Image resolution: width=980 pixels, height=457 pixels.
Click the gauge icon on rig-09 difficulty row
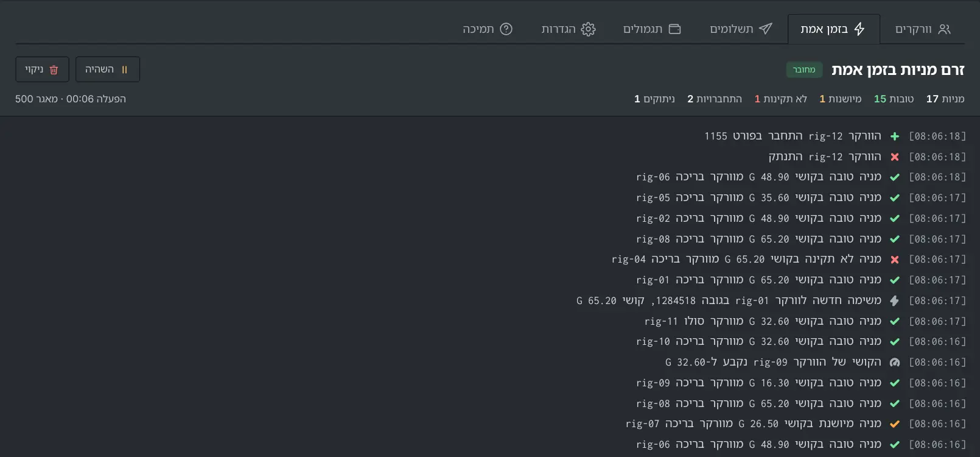pos(895,363)
